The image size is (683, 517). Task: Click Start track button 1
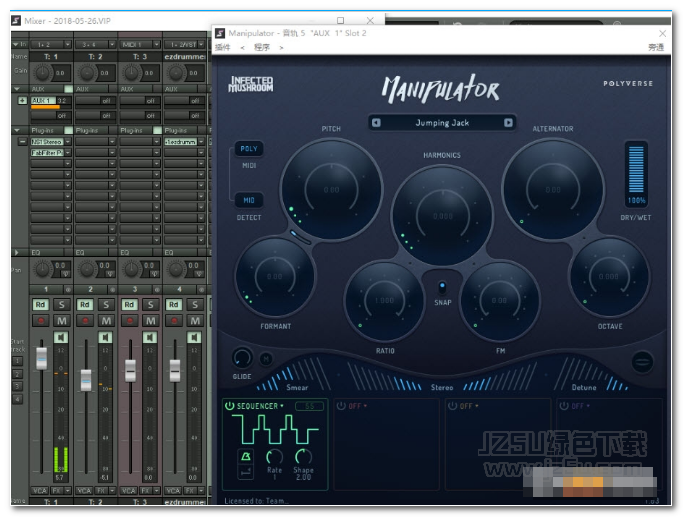(17, 361)
